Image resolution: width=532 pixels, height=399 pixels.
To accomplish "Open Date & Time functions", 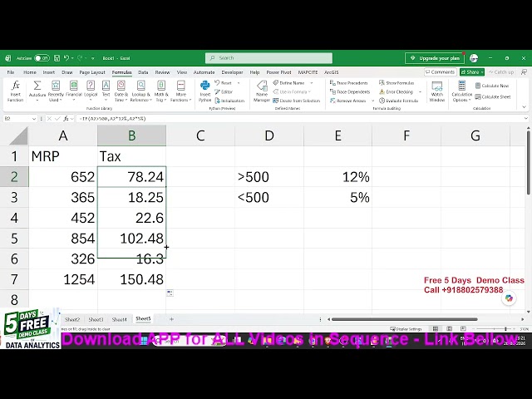I will click(121, 91).
